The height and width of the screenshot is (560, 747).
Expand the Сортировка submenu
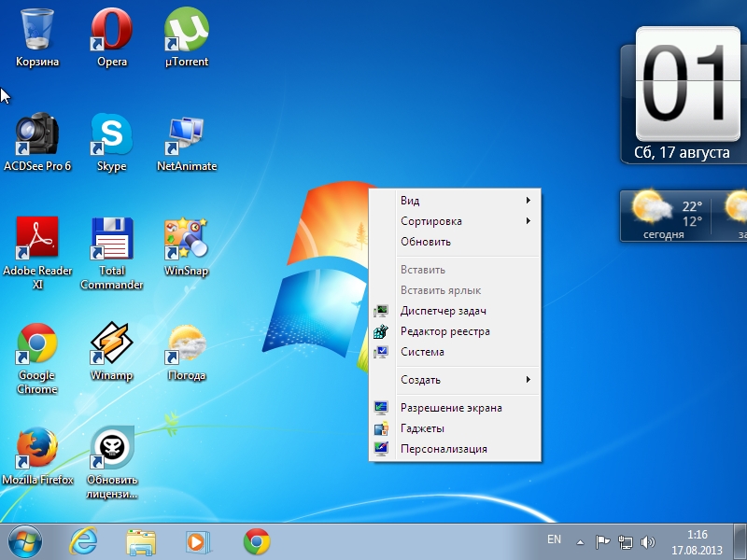click(455, 221)
